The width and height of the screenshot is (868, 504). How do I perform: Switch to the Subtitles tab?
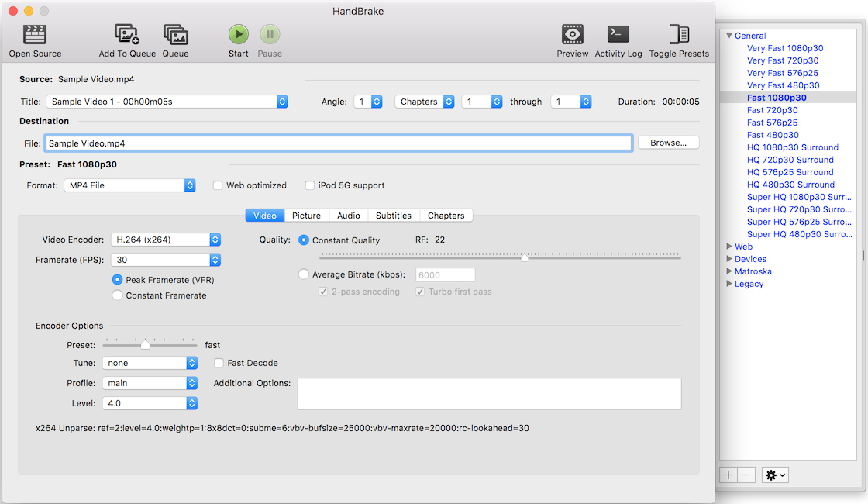[x=394, y=216]
